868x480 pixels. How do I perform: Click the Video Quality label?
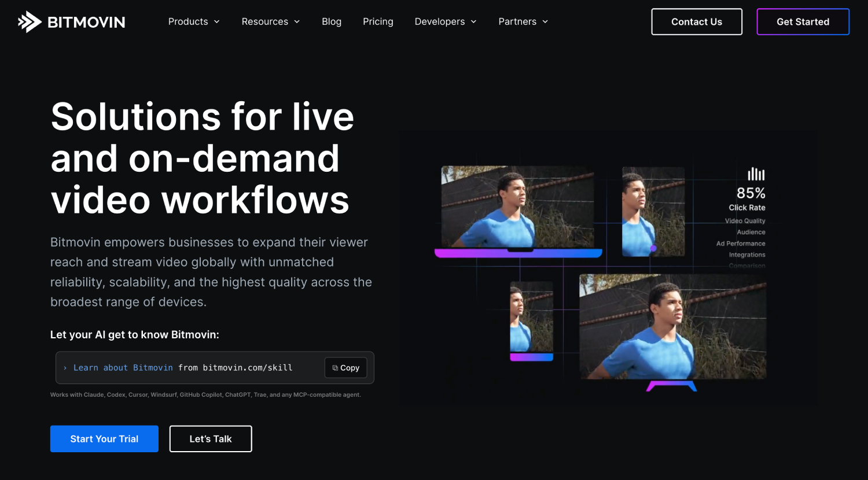[745, 221]
